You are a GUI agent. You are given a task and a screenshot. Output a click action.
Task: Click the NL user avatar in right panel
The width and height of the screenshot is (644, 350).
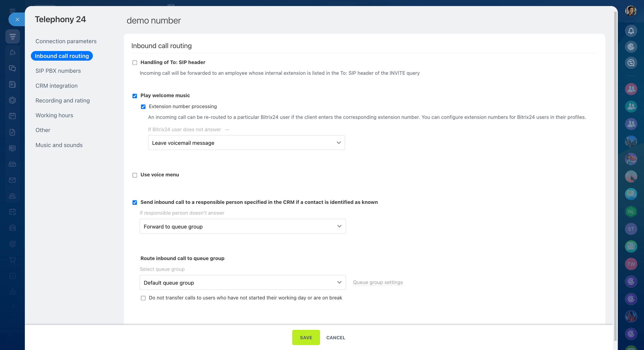coord(631,212)
